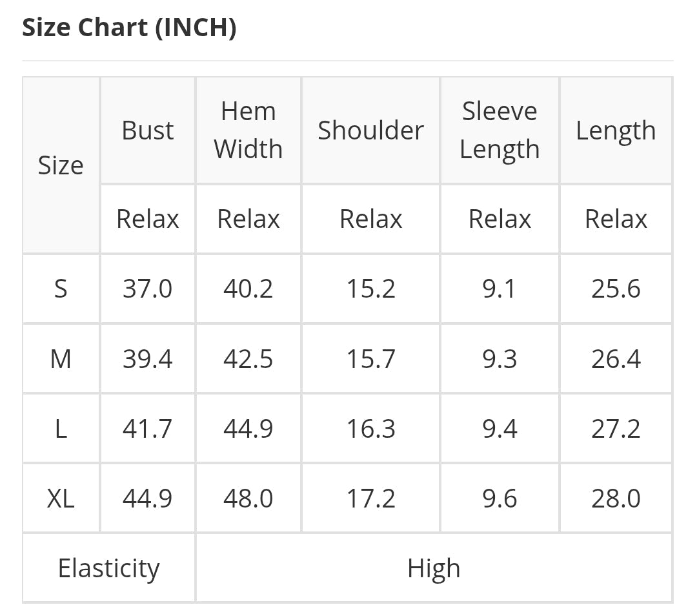
Task: Click the Size Chart (INCH) heading
Action: coord(129,28)
